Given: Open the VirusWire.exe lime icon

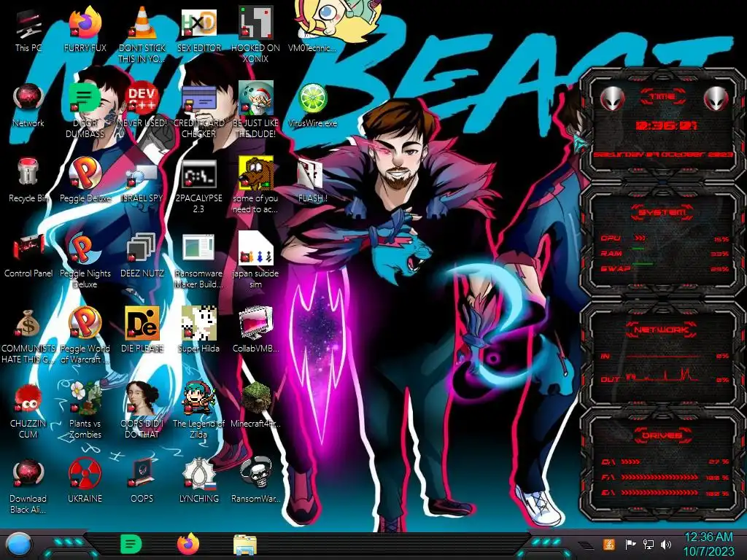Looking at the screenshot, I should pos(312,99).
